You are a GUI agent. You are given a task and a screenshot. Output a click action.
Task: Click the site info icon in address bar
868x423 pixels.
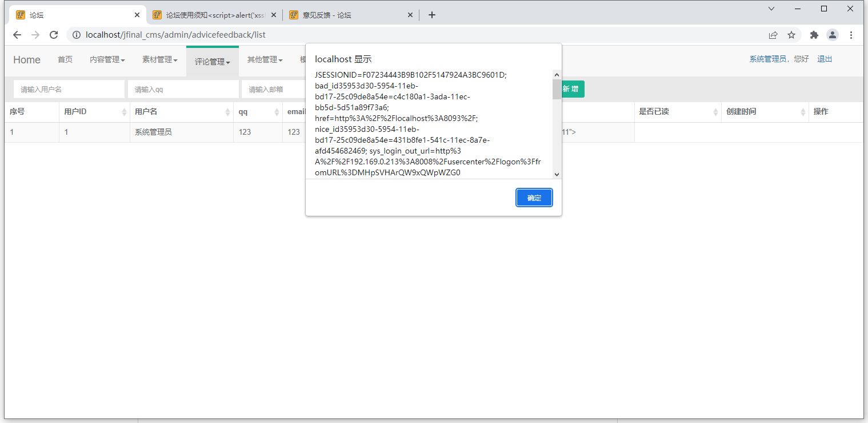tap(77, 35)
